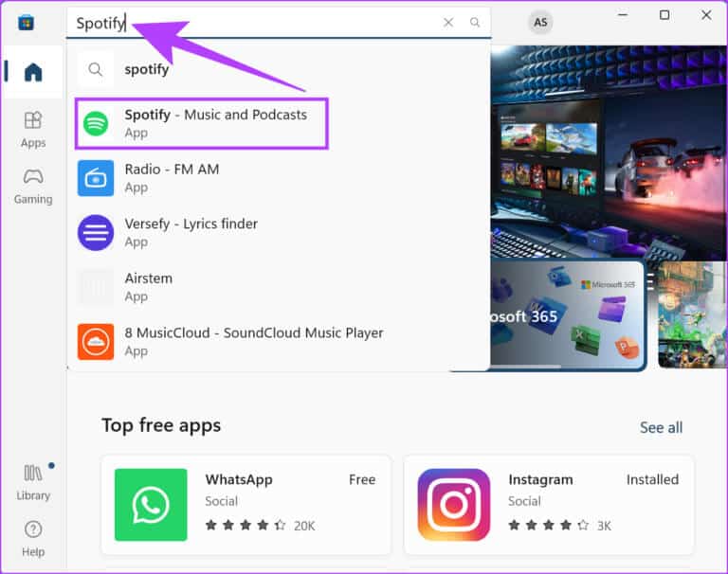Image resolution: width=728 pixels, height=574 pixels.
Task: Click Installed on the Instagram card
Action: [x=652, y=479]
